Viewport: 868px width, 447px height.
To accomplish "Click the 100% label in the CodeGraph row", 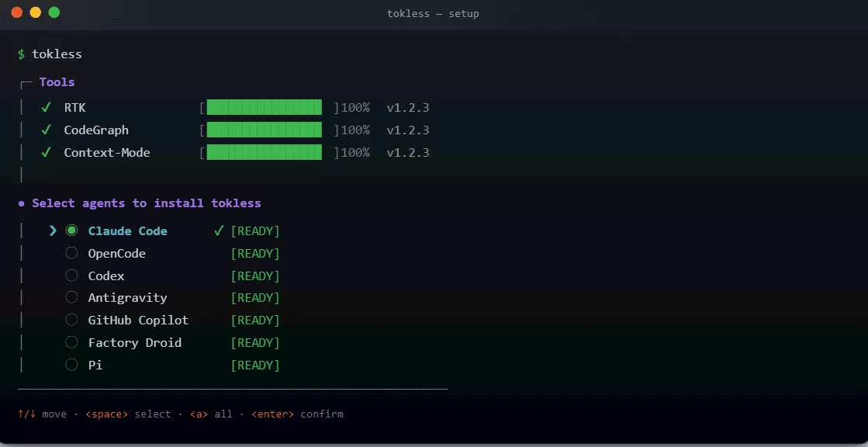I will pos(354,130).
